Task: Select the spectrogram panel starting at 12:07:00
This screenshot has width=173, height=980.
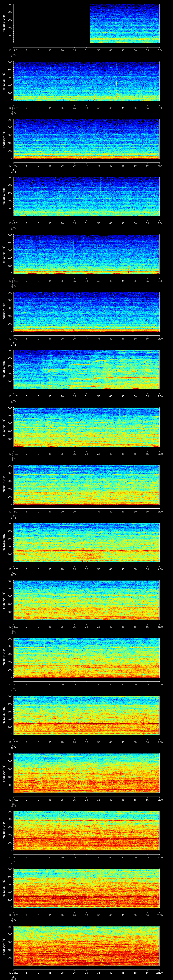Action: (x=87, y=197)
